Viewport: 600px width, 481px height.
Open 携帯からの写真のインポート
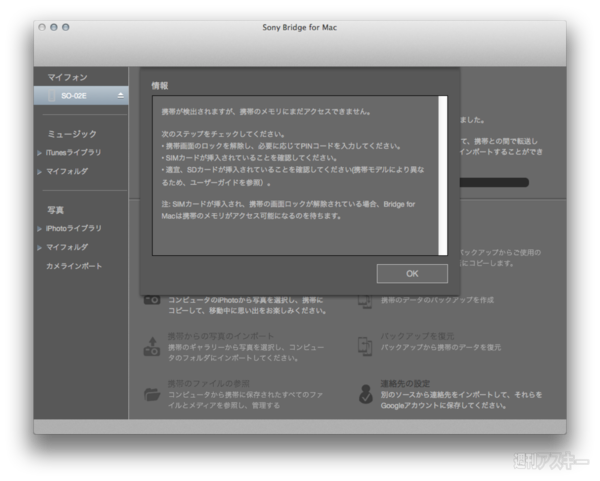tap(221, 336)
